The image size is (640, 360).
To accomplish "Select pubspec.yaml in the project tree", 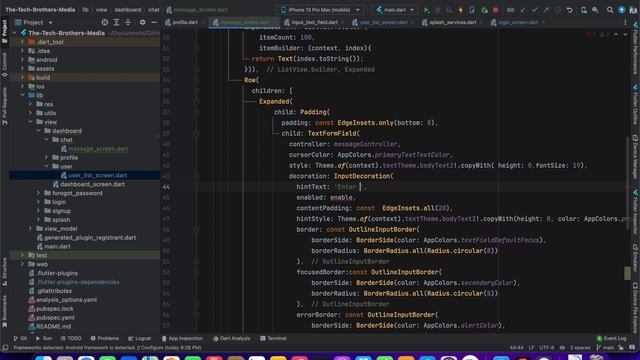I will coord(55,318).
